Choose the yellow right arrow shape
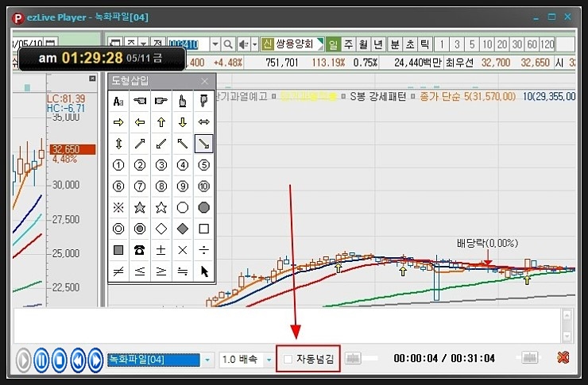The height and width of the screenshot is (385, 588). (x=118, y=122)
